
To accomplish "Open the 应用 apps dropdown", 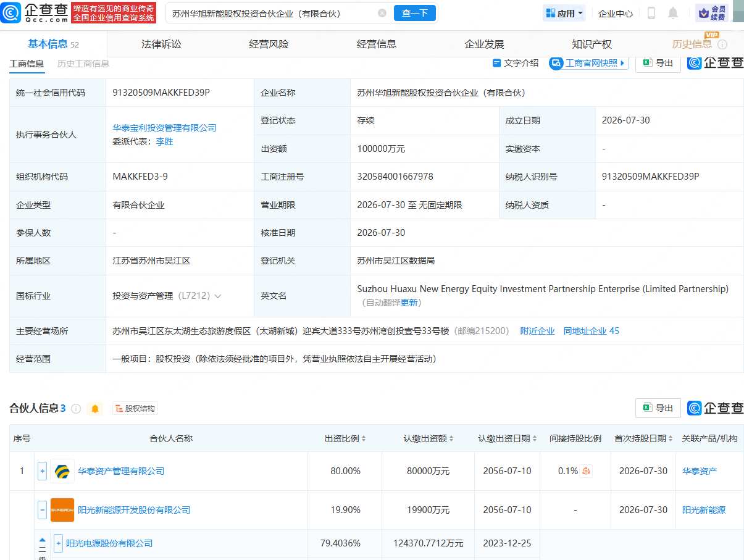I will coord(565,13).
